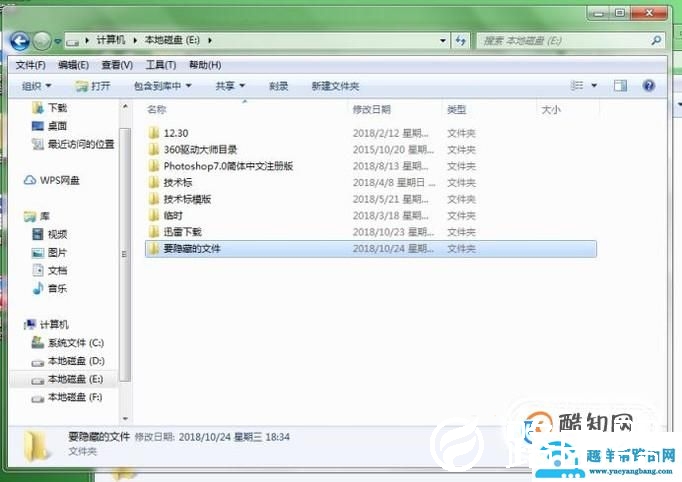Viewport: 682px width, 482px height.
Task: Click the Forward navigation arrow
Action: [x=42, y=41]
